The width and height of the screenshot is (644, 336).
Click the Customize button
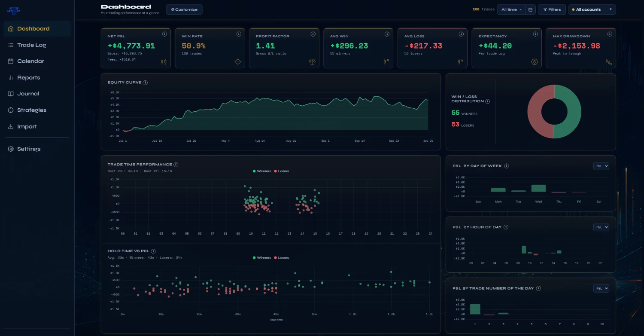(184, 9)
